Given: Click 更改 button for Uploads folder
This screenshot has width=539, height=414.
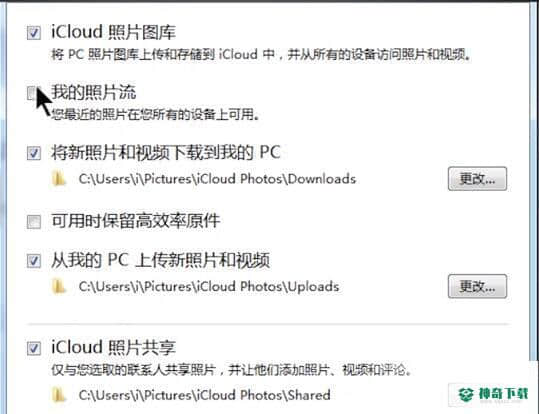Looking at the screenshot, I should click(477, 286).
